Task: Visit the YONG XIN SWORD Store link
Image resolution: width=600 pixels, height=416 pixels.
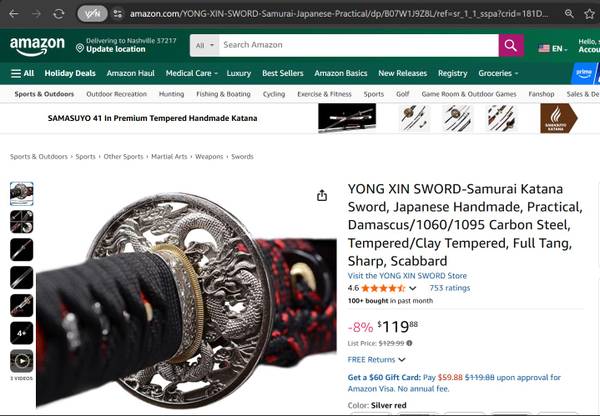Action: [x=407, y=276]
